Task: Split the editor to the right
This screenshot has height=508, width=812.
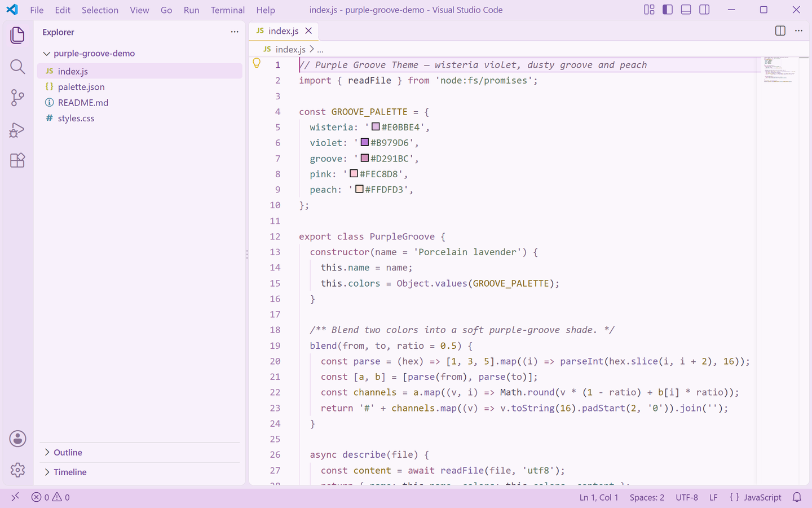Action: click(x=780, y=31)
